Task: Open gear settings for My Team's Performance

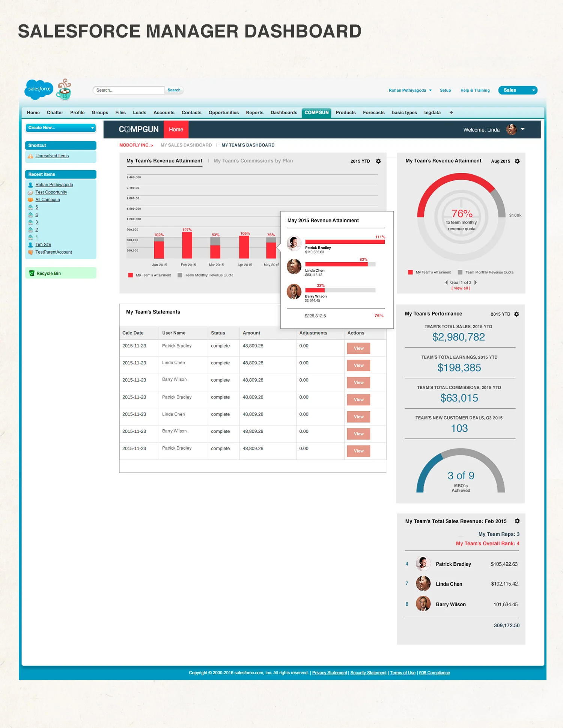Action: (516, 314)
